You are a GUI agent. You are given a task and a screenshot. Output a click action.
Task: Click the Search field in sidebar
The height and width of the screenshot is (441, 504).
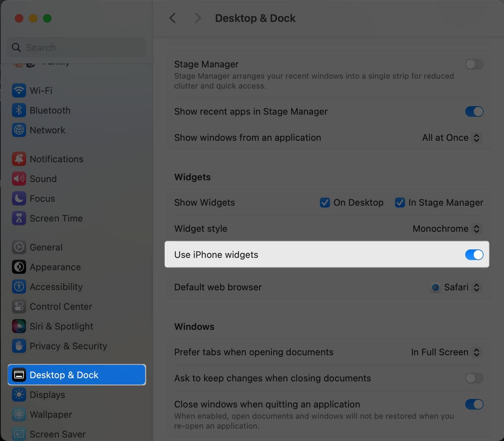tap(76, 47)
